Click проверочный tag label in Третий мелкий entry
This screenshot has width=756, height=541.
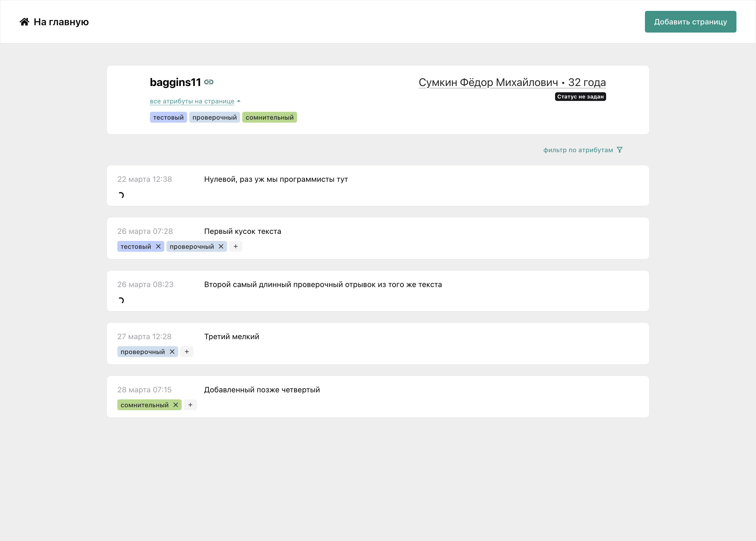[x=143, y=352]
